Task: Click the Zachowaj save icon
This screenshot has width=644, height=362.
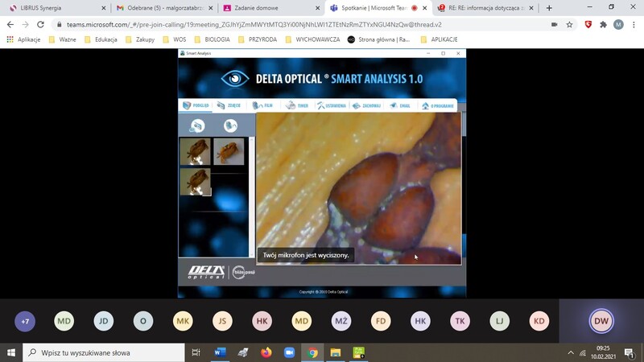Action: click(x=368, y=105)
